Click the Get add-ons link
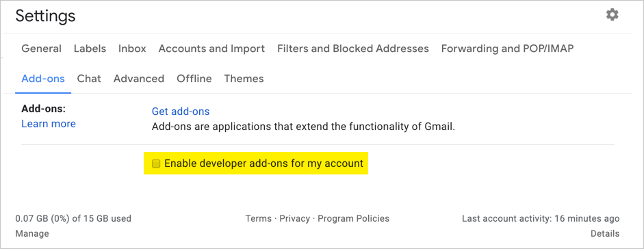Screen dimensions: 644x249 [181, 112]
